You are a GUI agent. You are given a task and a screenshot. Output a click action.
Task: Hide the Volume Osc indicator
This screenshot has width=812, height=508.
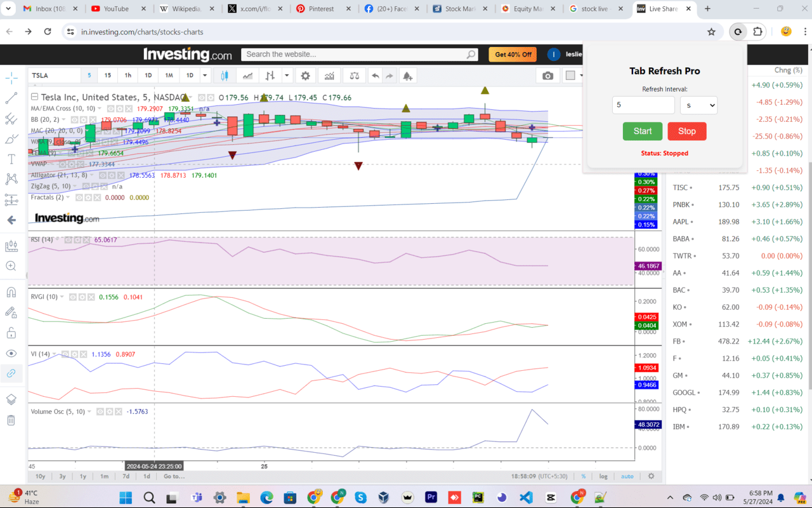(x=100, y=411)
